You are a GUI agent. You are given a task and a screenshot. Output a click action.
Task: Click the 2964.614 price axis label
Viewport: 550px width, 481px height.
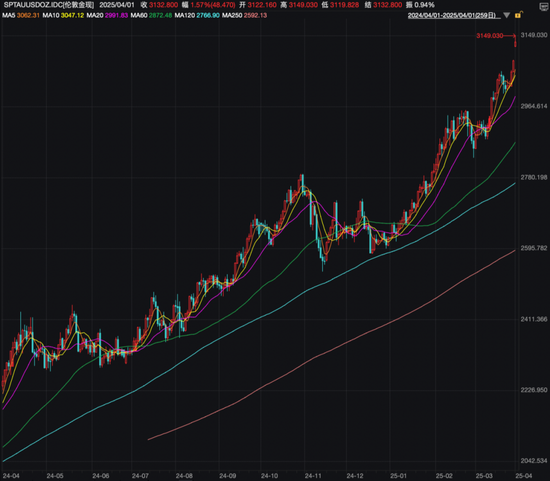click(534, 106)
